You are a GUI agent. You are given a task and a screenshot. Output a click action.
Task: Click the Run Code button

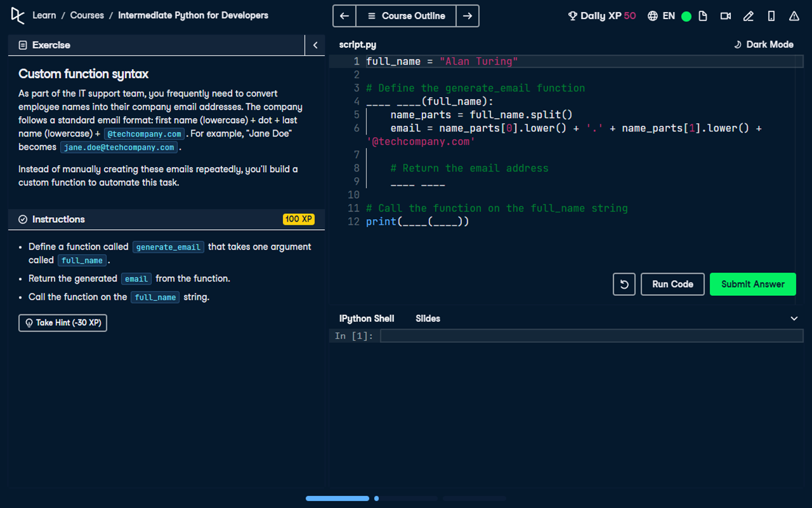(x=672, y=284)
